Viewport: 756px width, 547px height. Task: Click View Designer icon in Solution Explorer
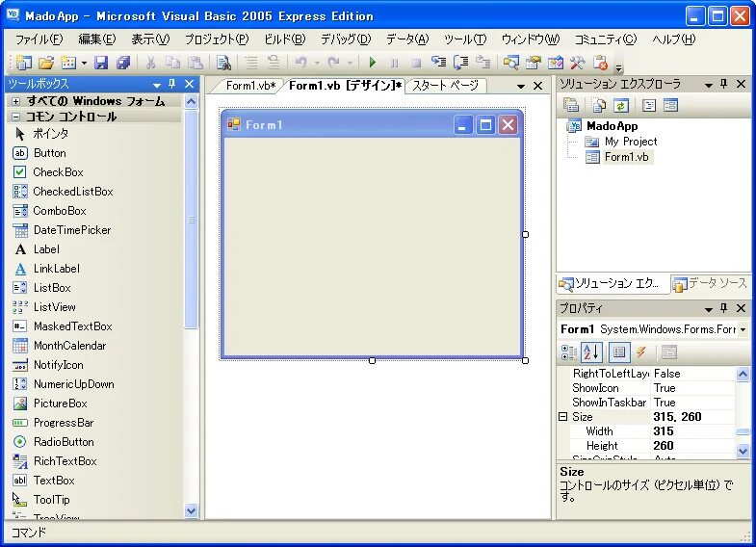click(670, 105)
